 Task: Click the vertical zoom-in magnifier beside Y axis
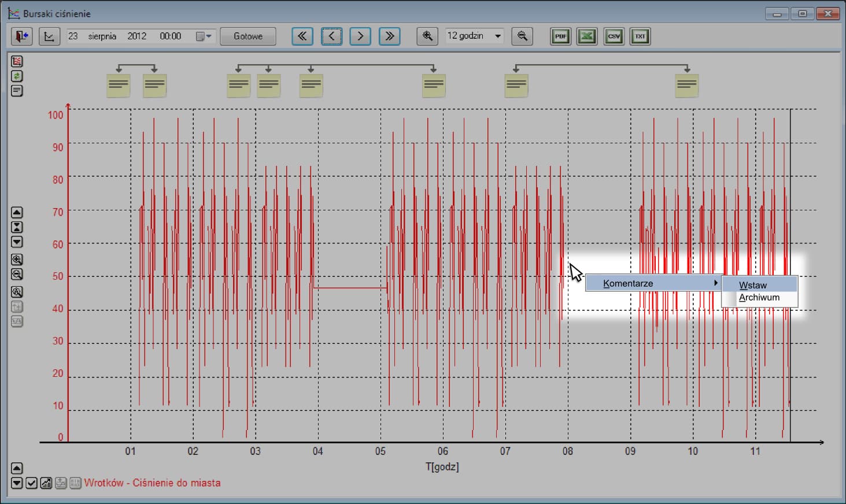(17, 260)
